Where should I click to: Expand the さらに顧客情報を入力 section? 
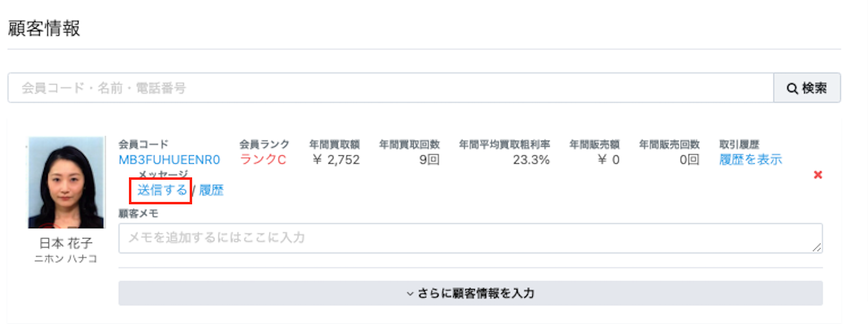pos(470,293)
